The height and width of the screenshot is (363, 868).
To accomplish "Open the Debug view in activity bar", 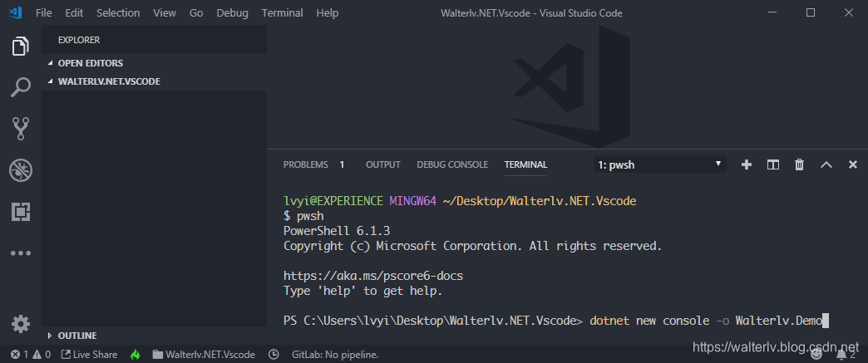I will pos(21,170).
